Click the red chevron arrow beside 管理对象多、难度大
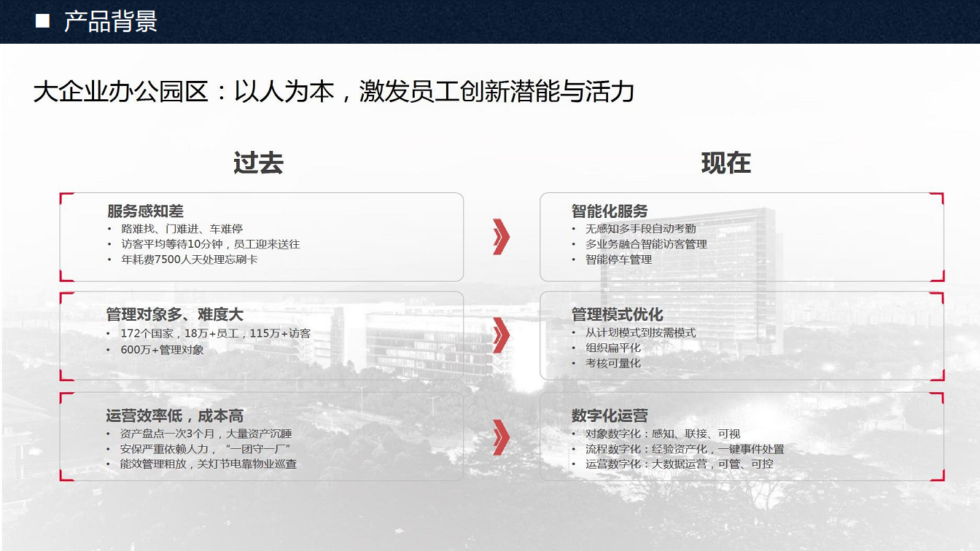The height and width of the screenshot is (551, 980). click(501, 336)
